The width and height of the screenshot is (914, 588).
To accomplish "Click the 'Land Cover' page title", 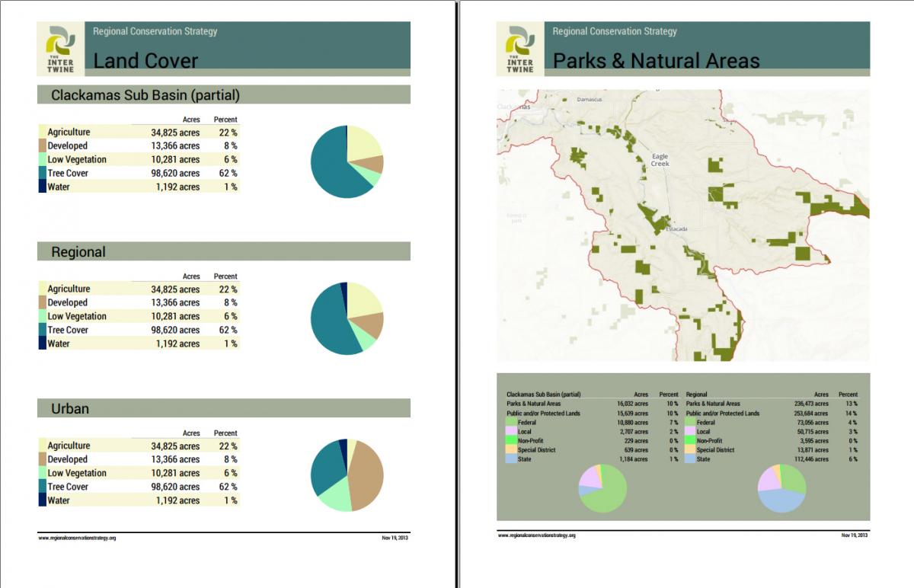I will tap(145, 61).
